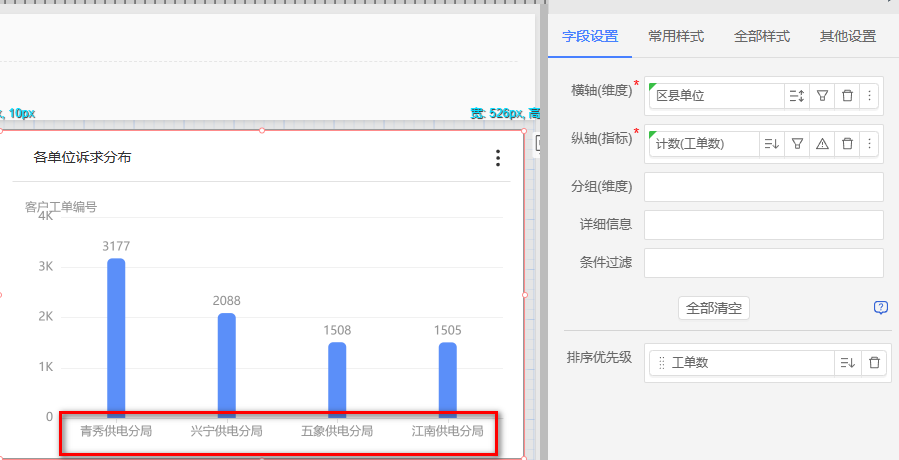This screenshot has height=460, width=899.
Task: Open filter for 计数(工单数) metric
Action: (x=797, y=144)
